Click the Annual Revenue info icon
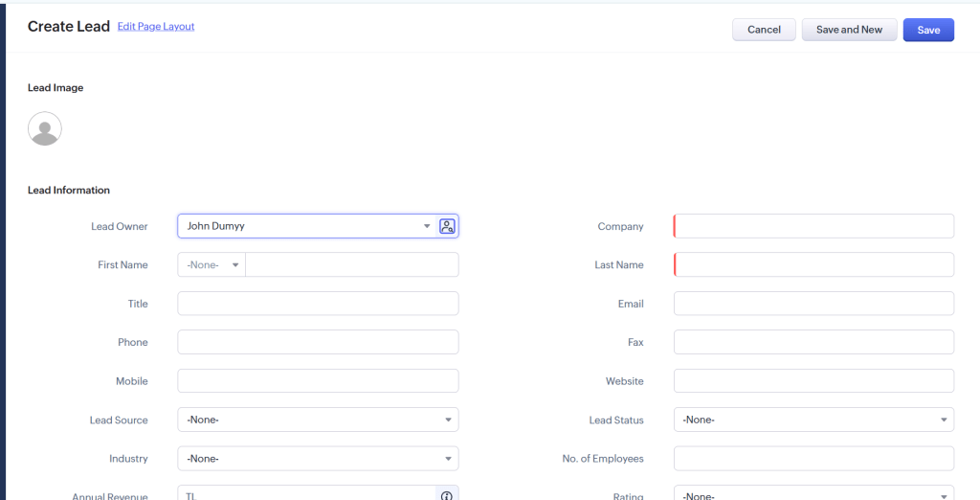Screen dimensions: 980x500 (446, 495)
